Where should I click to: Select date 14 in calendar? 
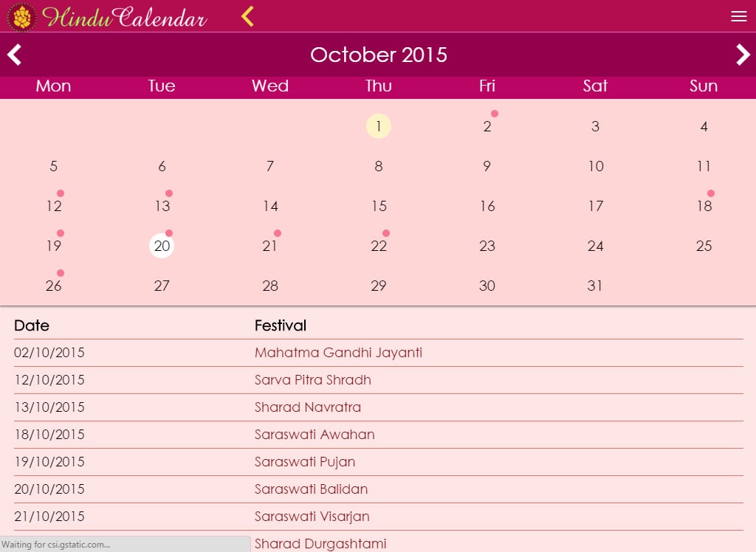click(x=270, y=207)
